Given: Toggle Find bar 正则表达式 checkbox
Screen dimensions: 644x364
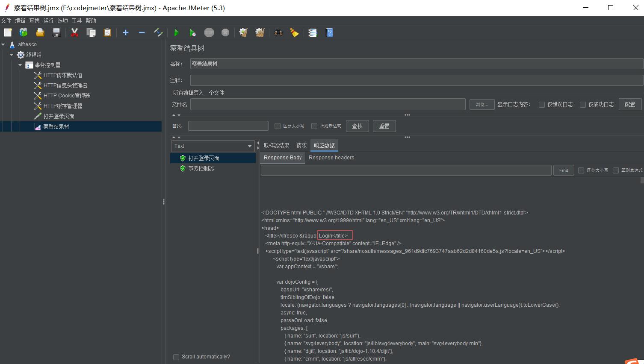Looking at the screenshot, I should (616, 170).
